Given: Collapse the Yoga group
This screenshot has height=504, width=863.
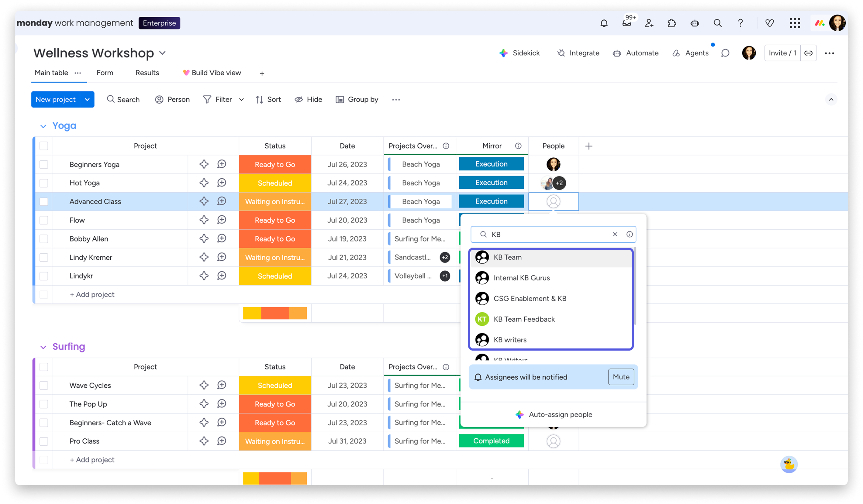Looking at the screenshot, I should (x=43, y=126).
